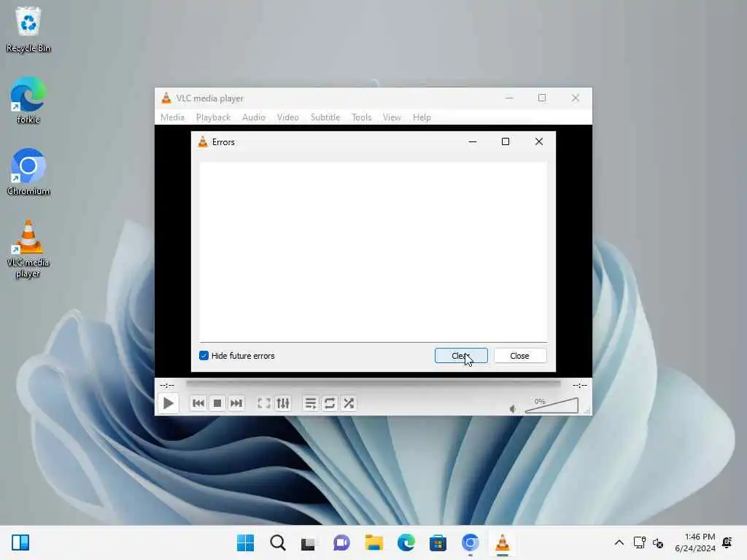
Task: Open the Video menu
Action: pyautogui.click(x=287, y=117)
